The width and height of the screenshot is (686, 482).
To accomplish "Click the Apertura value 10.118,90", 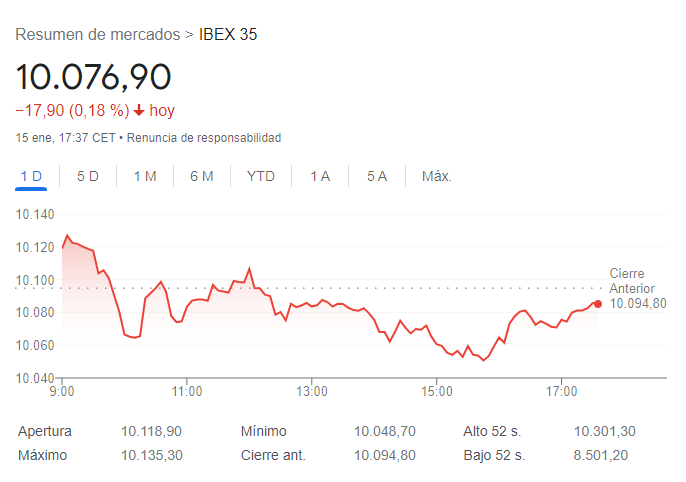I will coord(152,431).
